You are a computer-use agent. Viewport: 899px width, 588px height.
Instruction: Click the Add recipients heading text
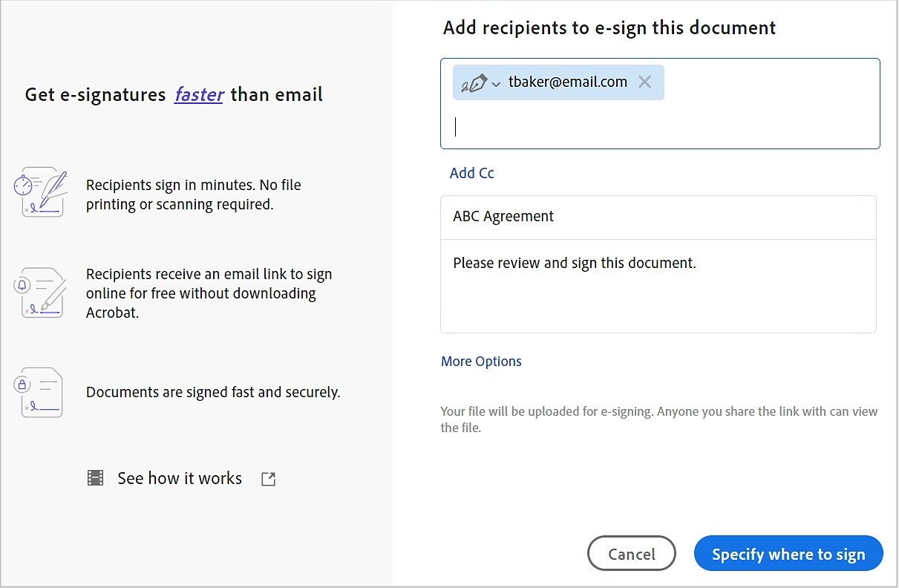pyautogui.click(x=608, y=27)
